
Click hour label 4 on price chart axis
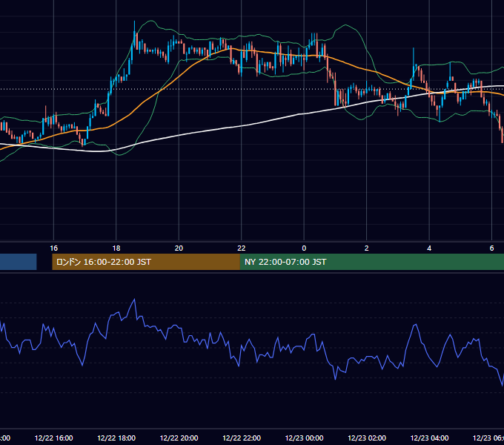point(429,248)
